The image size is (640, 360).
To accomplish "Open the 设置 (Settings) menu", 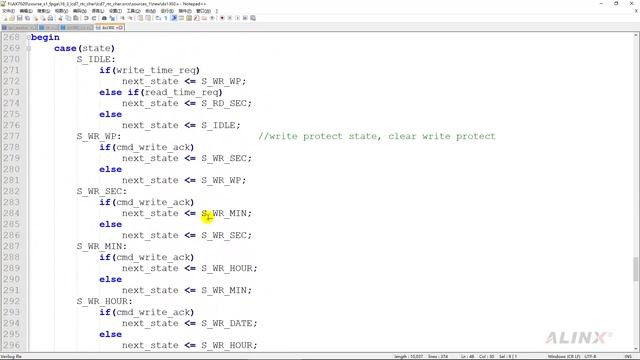I will [115, 11].
